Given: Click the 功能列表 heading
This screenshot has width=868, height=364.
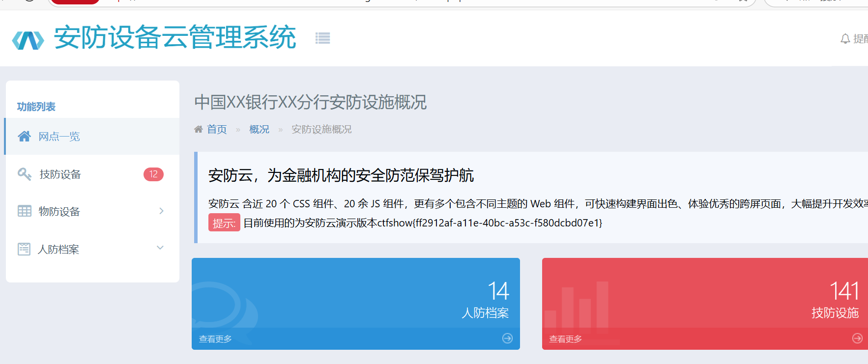Looking at the screenshot, I should click(36, 107).
